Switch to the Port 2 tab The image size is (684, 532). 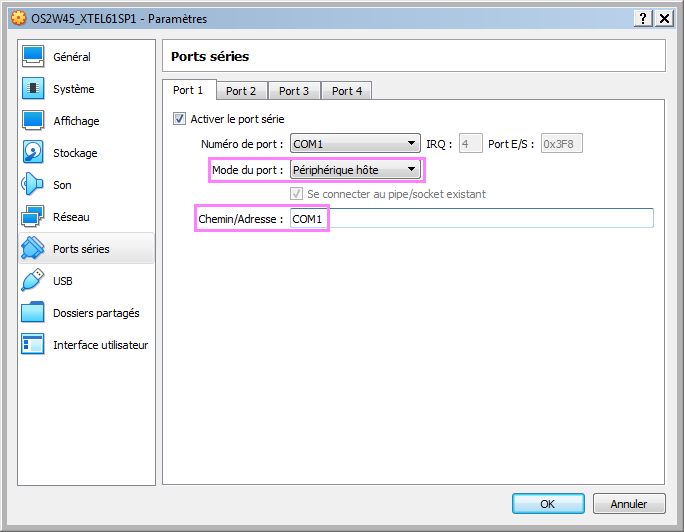241,91
